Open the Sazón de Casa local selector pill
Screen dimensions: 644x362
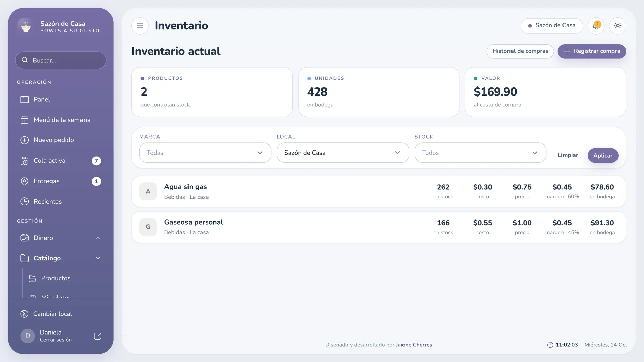(x=552, y=26)
